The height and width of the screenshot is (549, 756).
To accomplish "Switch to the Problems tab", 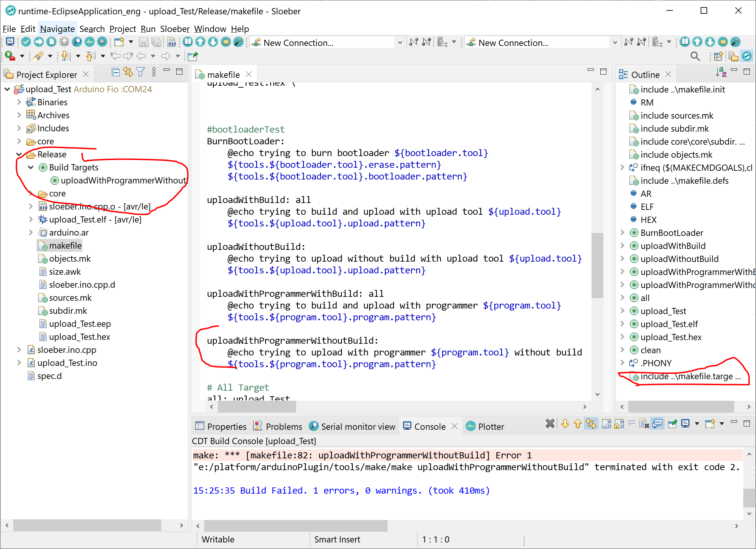I will coord(283,426).
